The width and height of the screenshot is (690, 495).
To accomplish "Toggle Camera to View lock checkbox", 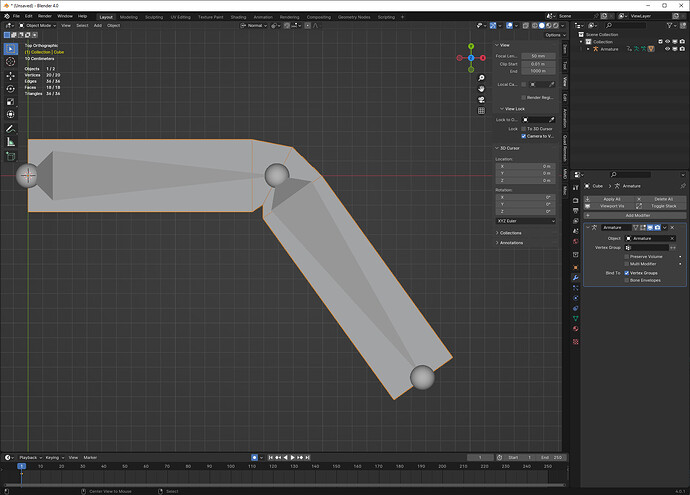I will pyautogui.click(x=524, y=136).
